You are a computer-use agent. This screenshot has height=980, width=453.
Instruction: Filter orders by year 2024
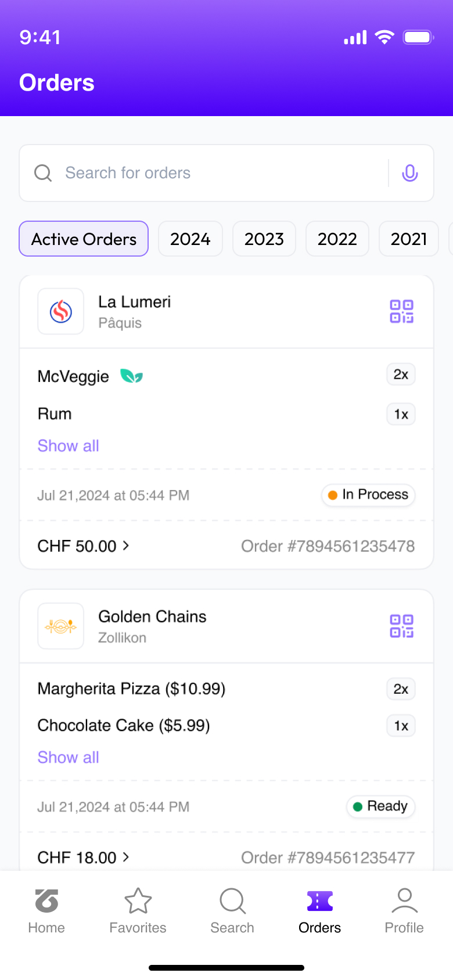[190, 239]
